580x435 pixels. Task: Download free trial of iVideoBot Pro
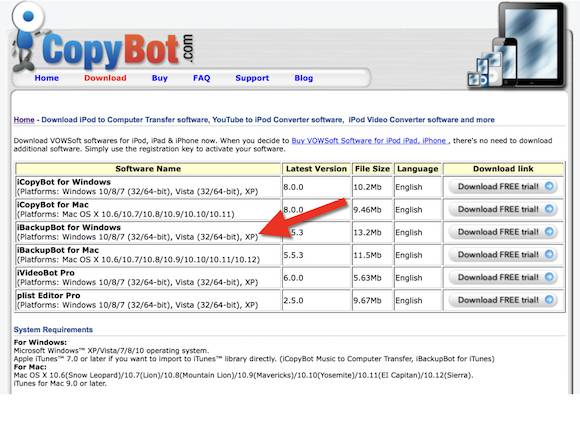pyautogui.click(x=503, y=277)
